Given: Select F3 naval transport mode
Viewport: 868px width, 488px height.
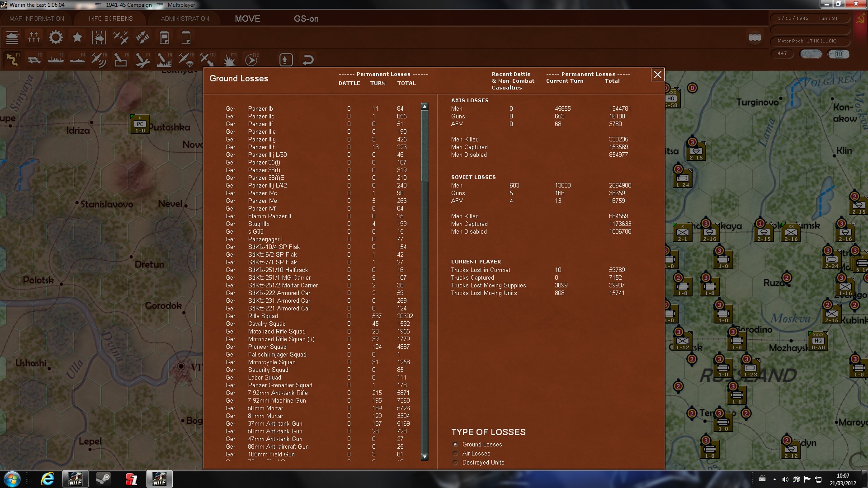Looking at the screenshot, I should (x=56, y=60).
